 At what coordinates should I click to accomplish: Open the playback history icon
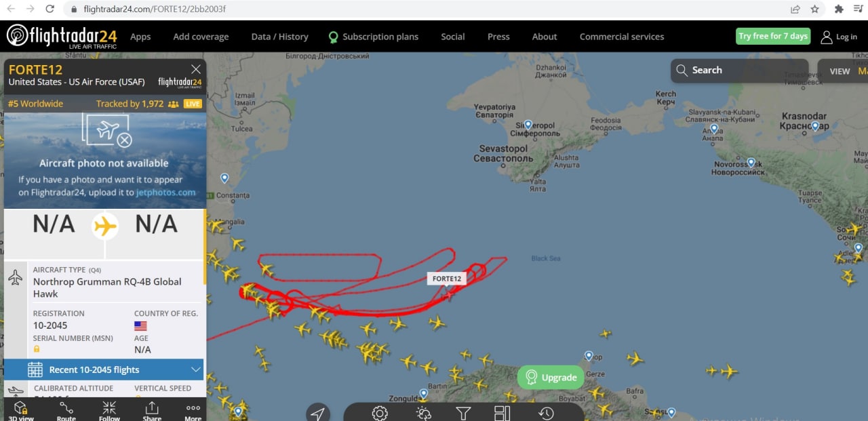546,413
